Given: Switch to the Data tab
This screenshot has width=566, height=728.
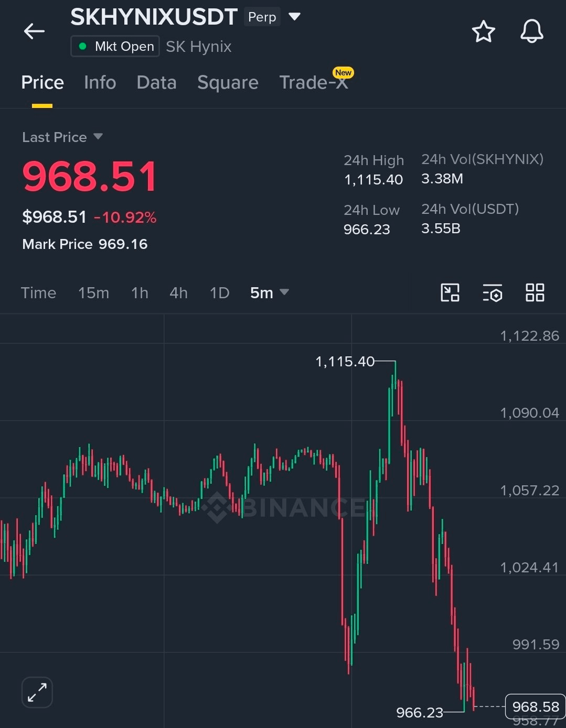Looking at the screenshot, I should pos(156,83).
